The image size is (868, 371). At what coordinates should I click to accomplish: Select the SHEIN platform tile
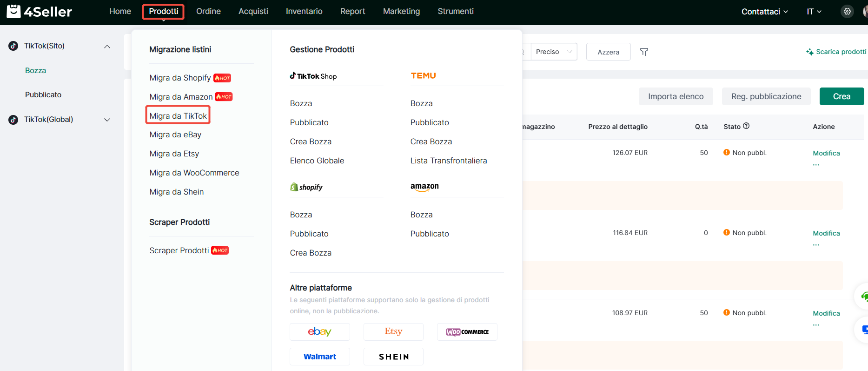click(x=393, y=357)
